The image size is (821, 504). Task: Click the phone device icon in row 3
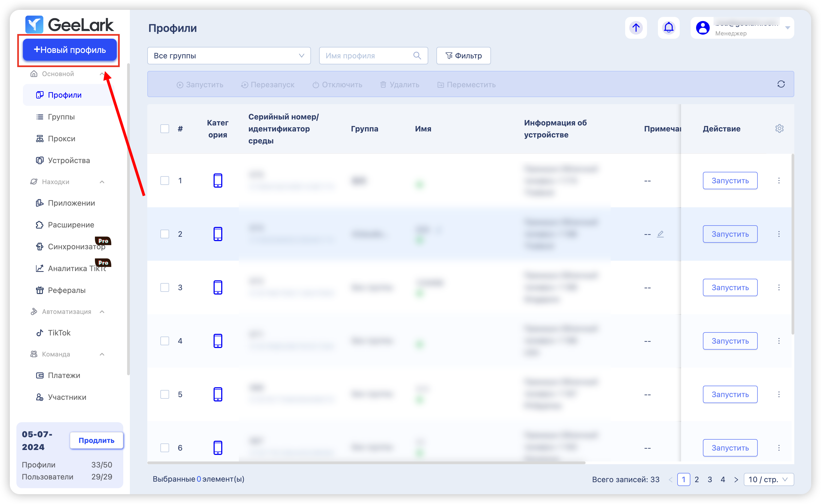pyautogui.click(x=218, y=287)
